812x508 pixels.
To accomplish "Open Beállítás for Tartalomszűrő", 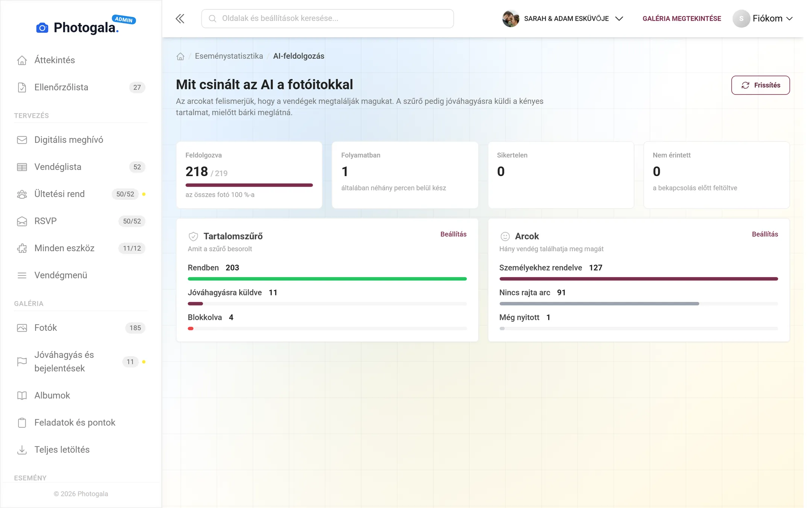I will (x=453, y=234).
